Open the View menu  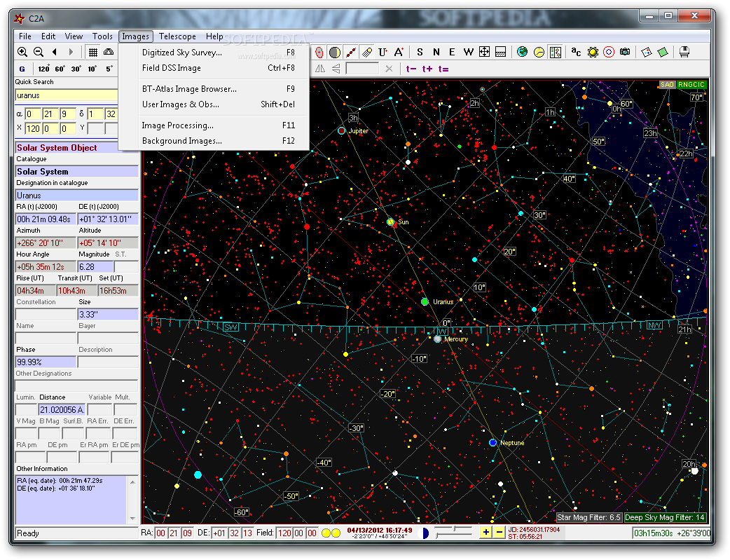tap(74, 36)
